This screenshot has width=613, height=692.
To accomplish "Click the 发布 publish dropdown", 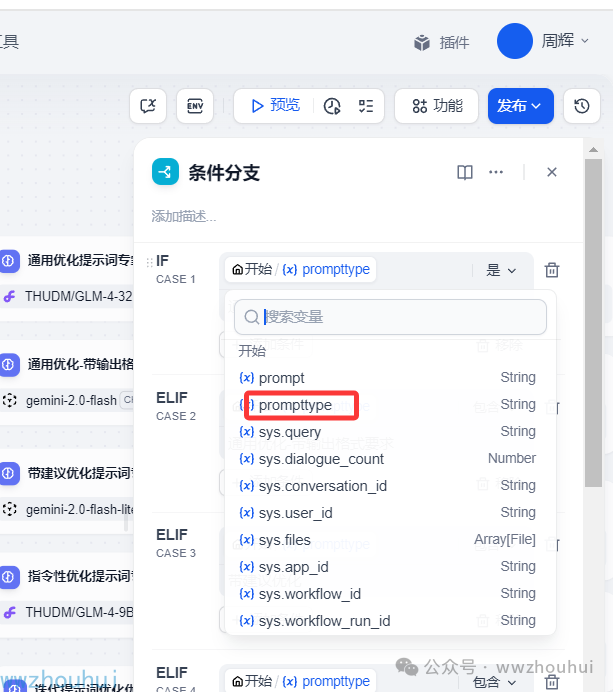I will point(521,106).
